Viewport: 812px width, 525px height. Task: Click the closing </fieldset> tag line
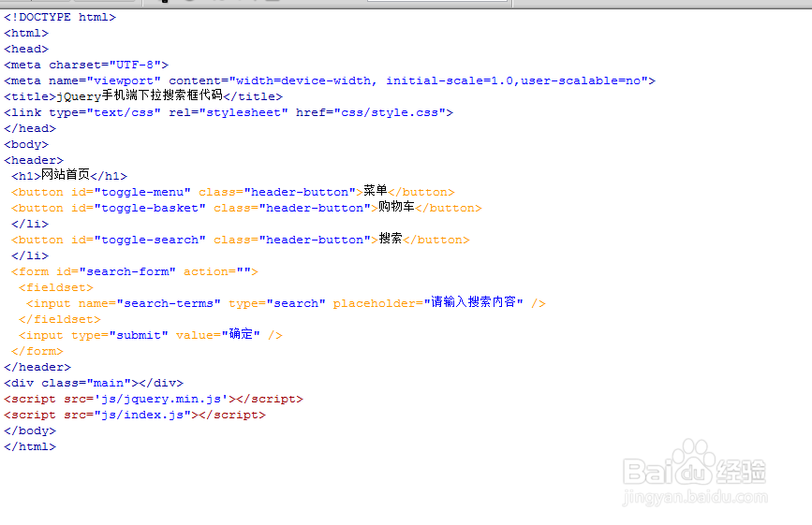(60, 320)
